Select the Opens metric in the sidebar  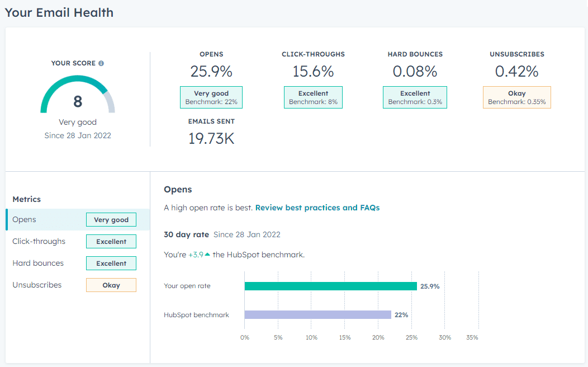tap(78, 219)
